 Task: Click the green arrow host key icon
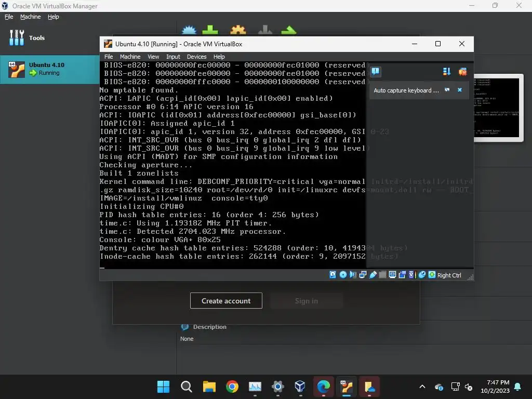(432, 275)
